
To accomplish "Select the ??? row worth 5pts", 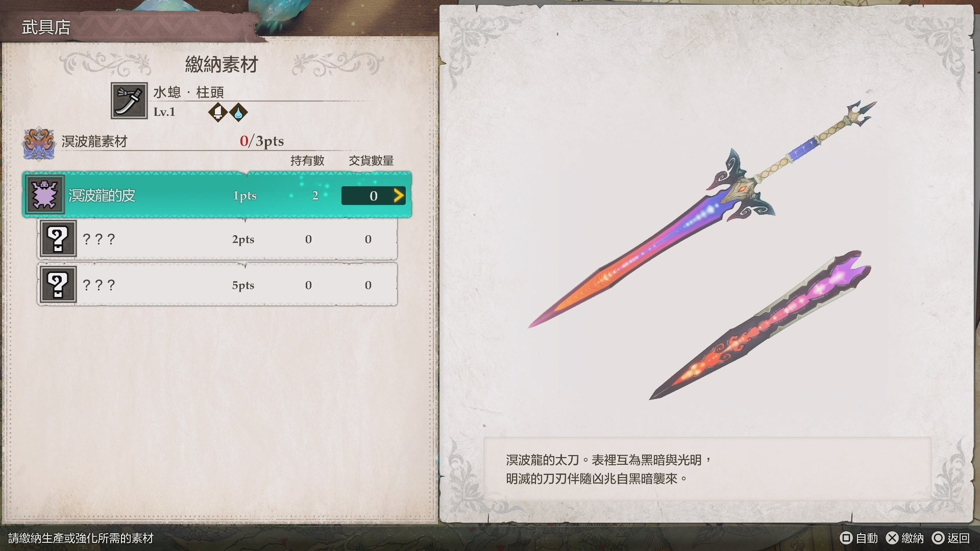I will pyautogui.click(x=217, y=285).
